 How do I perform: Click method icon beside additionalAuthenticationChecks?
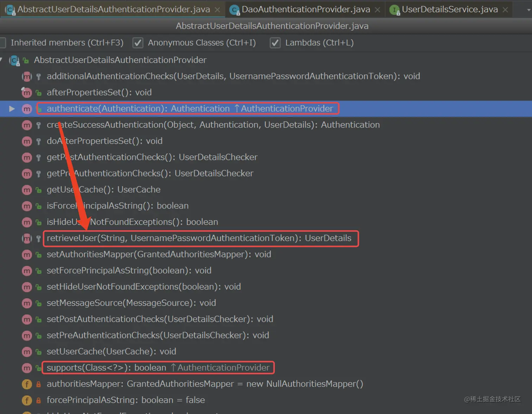[27, 76]
